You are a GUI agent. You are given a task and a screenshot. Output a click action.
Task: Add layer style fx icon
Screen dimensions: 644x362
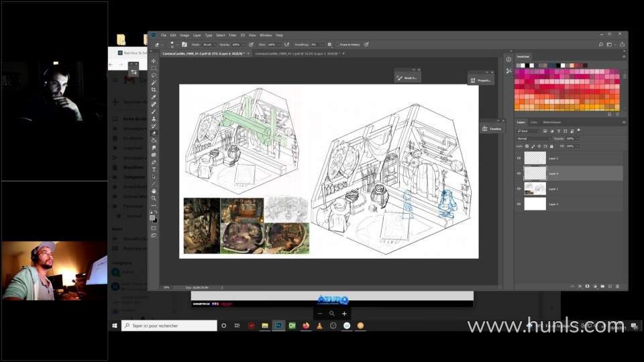(580, 286)
